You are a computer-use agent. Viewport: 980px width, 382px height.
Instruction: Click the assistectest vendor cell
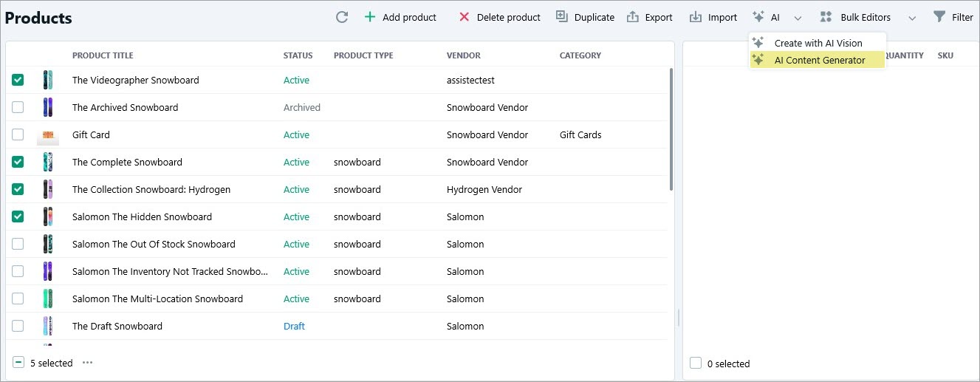point(470,80)
